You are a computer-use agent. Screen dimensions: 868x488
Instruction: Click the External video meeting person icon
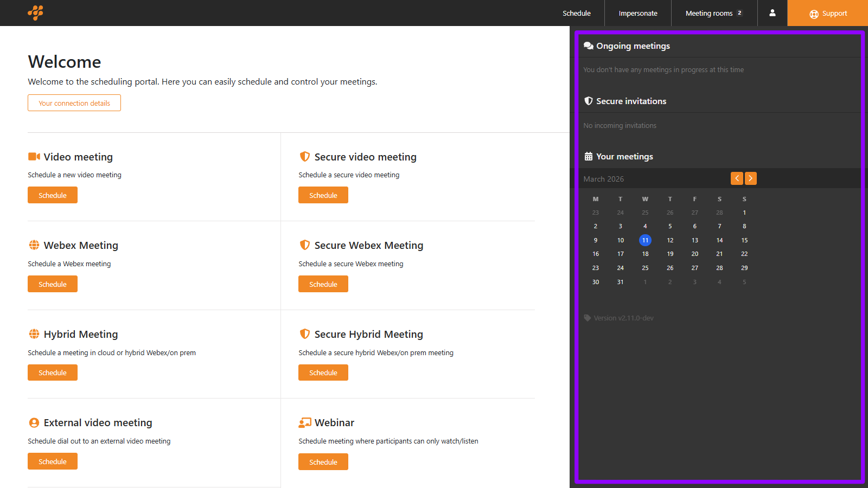click(x=34, y=422)
